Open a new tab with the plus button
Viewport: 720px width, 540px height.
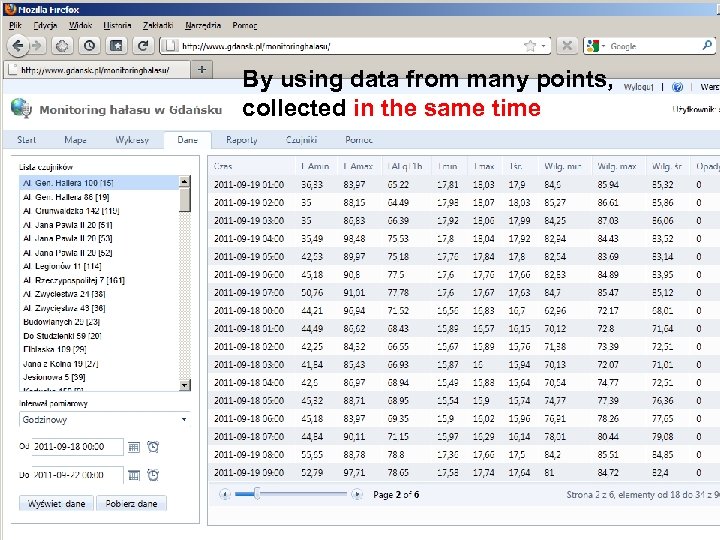coord(202,69)
